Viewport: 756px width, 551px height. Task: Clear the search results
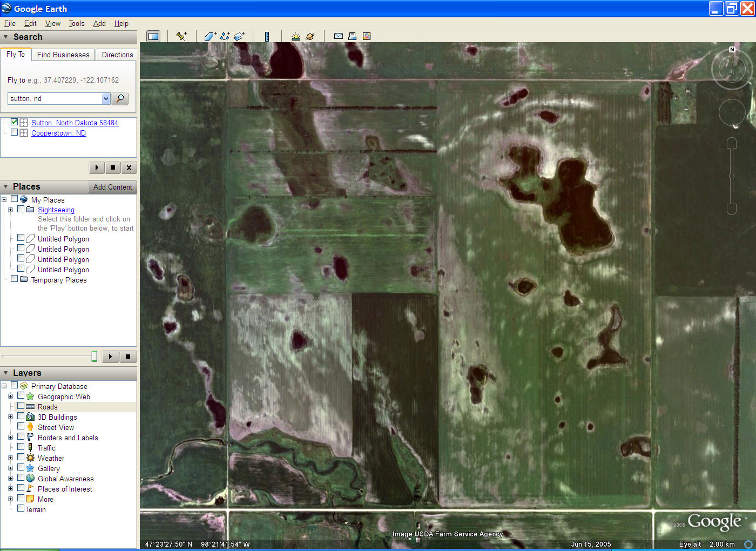(x=129, y=167)
